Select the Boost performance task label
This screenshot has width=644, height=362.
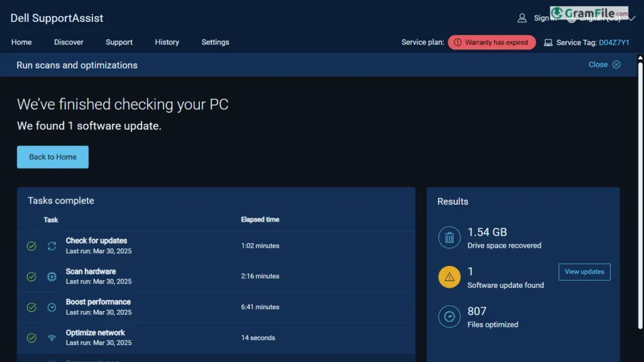tap(98, 302)
